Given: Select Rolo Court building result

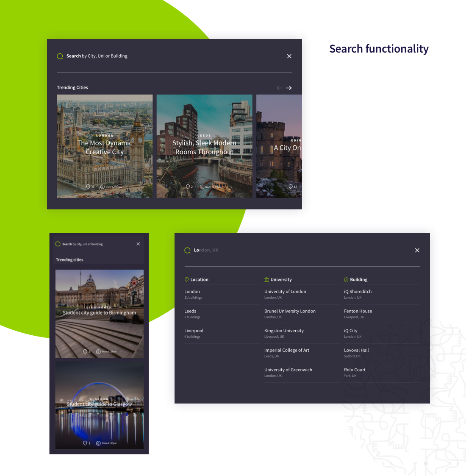Looking at the screenshot, I should click(x=382, y=373).
